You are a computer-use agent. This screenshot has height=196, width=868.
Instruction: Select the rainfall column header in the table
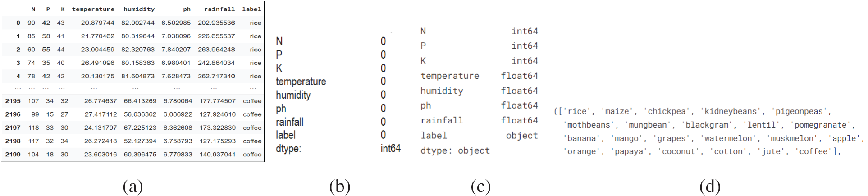(x=219, y=9)
